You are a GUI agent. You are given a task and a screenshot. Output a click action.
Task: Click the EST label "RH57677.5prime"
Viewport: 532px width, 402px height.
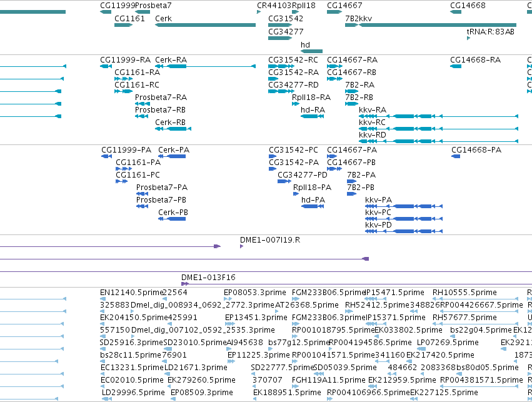[464, 318]
